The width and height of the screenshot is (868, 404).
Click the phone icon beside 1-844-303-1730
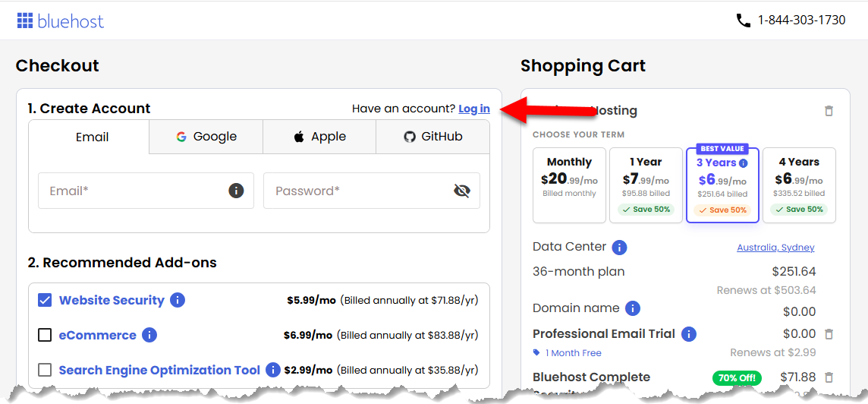743,21
